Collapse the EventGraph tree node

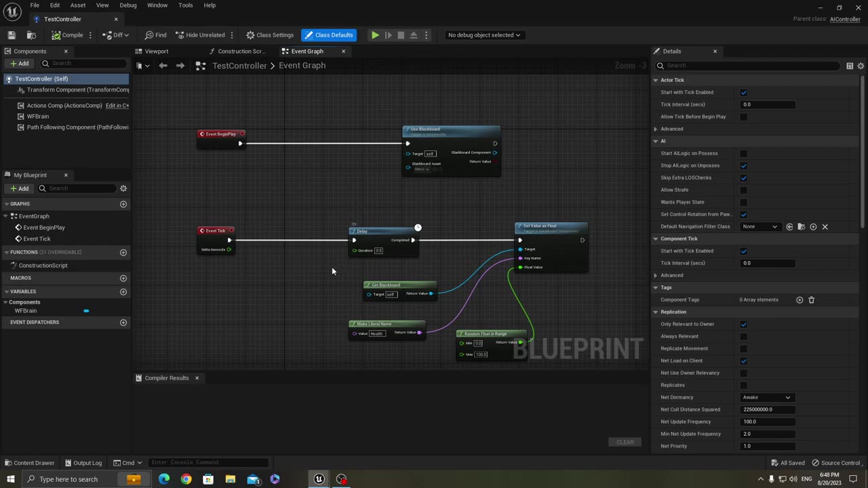click(6, 216)
